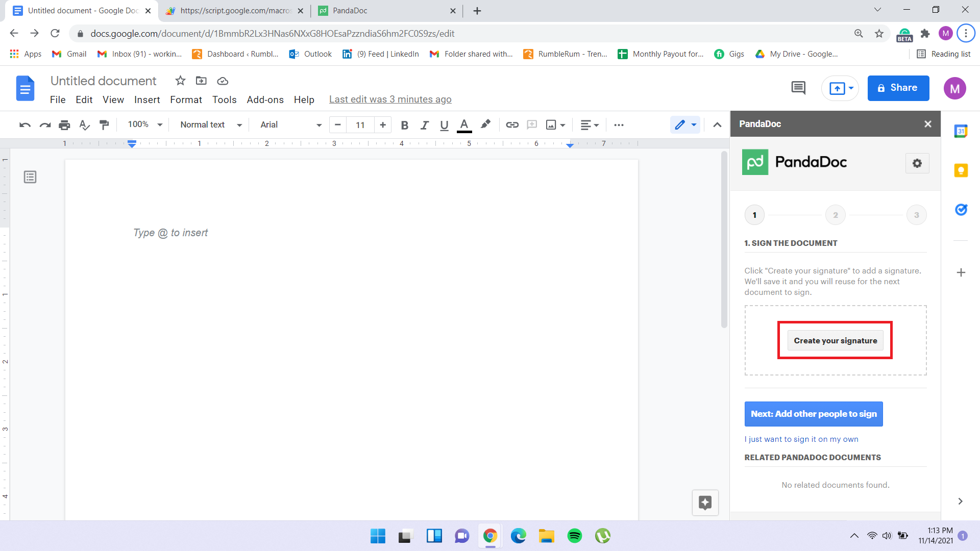Open the Tools menu
This screenshot has height=551, width=980.
tap(225, 100)
